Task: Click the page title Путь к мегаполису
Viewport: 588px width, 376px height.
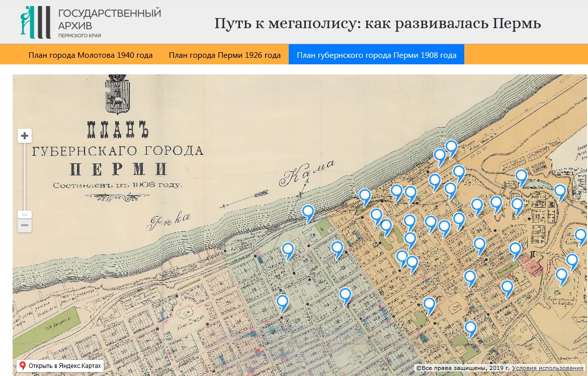Action: pos(377,23)
